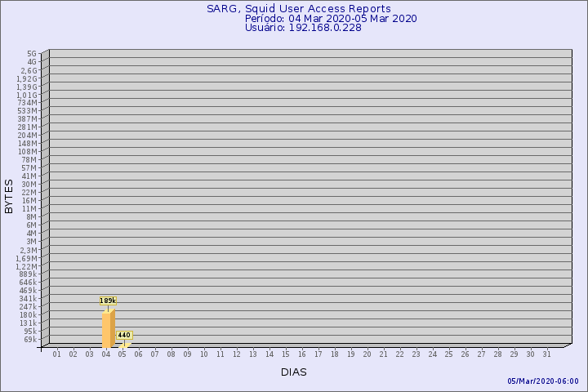Viewport: 588px width, 392px height.
Task: Click the 41M y-axis tick label
Action: tap(29, 176)
